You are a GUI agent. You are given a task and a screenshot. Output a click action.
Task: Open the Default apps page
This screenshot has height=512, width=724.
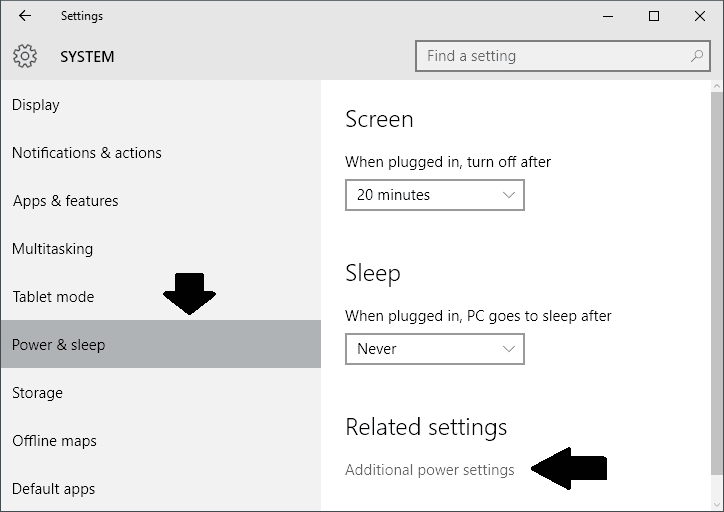[53, 489]
